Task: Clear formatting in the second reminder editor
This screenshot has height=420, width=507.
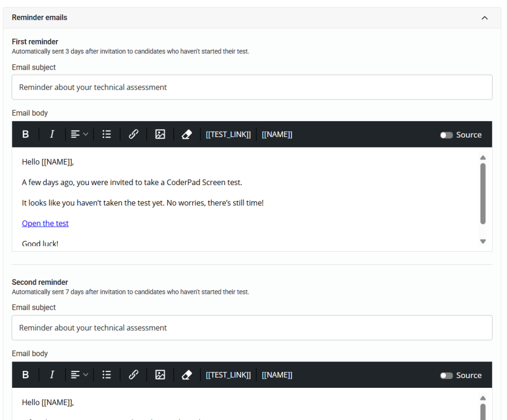Action: [x=187, y=374]
